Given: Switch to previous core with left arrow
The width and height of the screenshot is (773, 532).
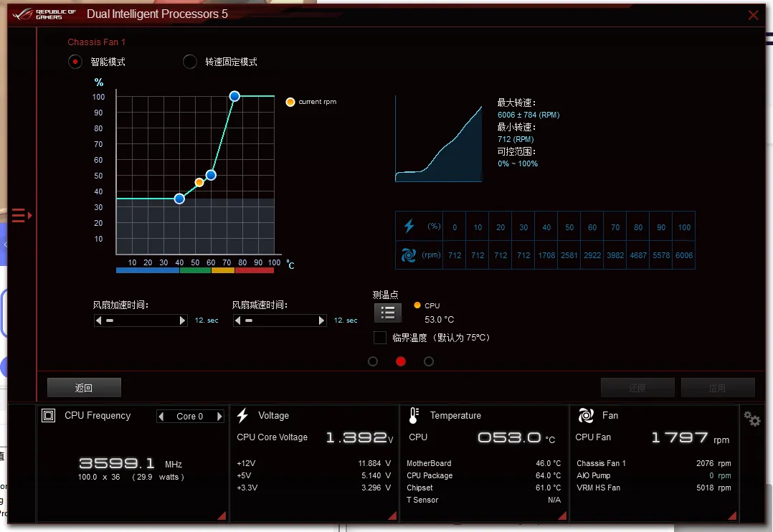Looking at the screenshot, I should coord(161,416).
